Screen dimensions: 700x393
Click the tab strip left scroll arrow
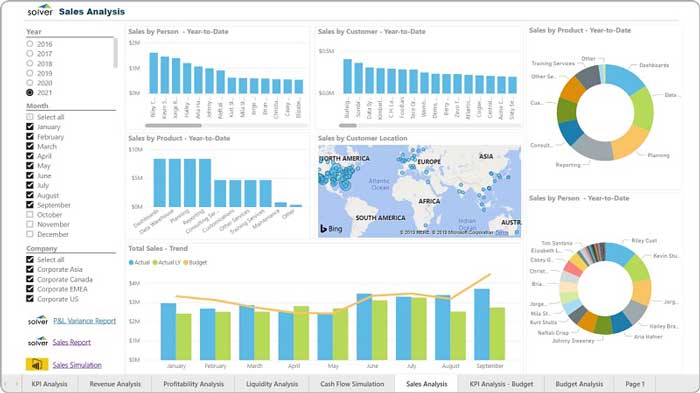pos(17,384)
